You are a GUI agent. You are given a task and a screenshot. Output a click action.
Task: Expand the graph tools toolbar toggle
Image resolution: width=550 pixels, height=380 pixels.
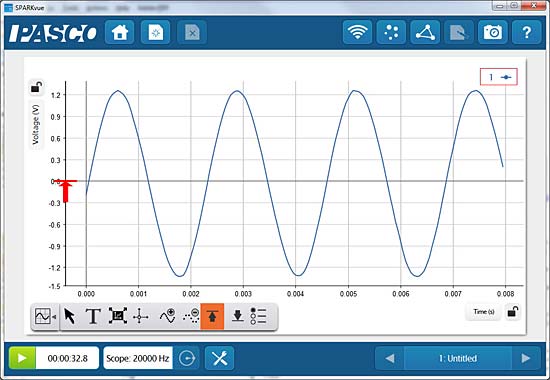(x=45, y=317)
